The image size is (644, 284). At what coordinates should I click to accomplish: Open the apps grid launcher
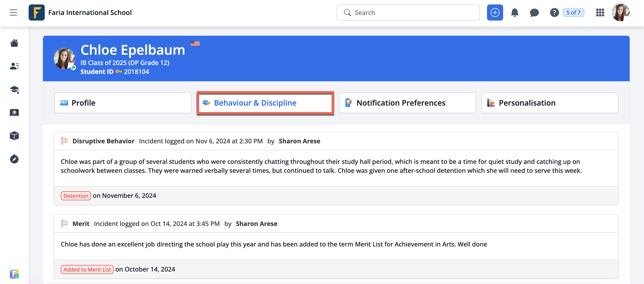[600, 13]
